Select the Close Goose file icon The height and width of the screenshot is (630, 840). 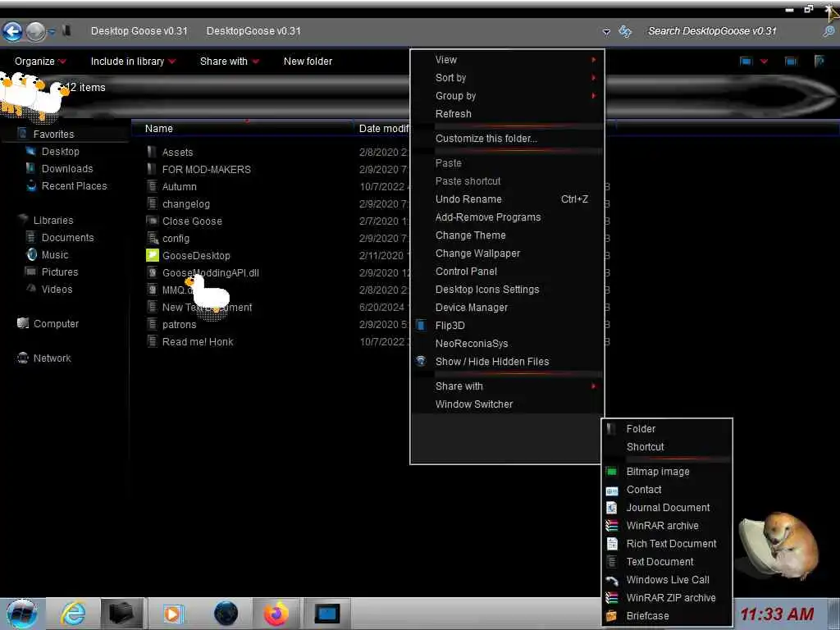tap(152, 221)
